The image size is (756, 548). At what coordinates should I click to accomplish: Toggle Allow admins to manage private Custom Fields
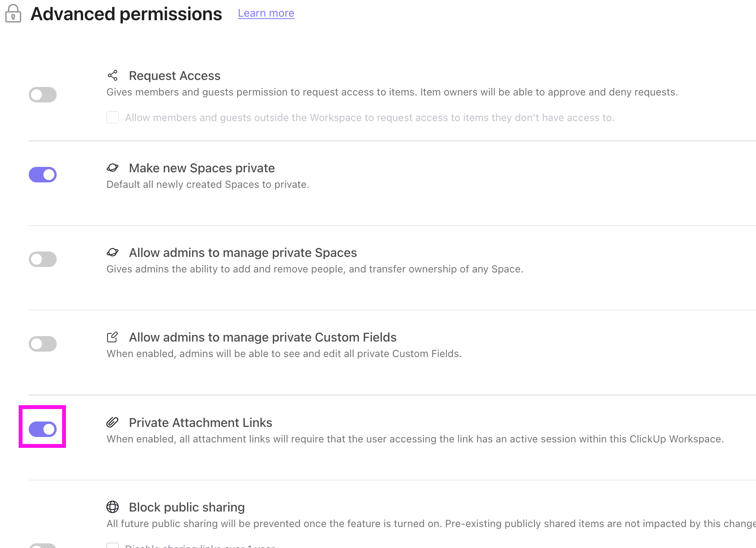coord(43,344)
